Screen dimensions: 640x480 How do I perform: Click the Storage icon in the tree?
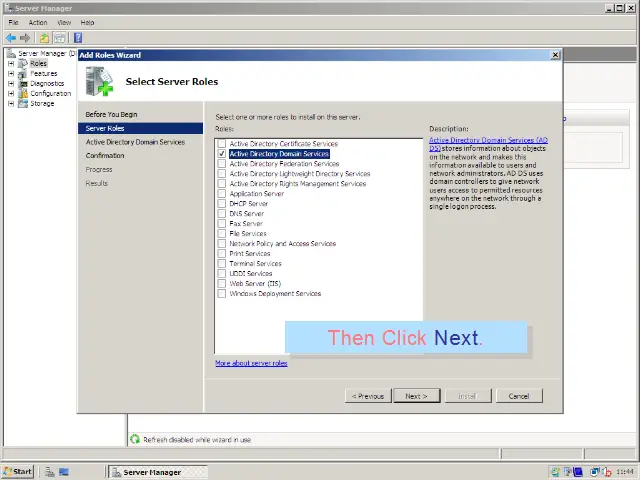coord(23,104)
